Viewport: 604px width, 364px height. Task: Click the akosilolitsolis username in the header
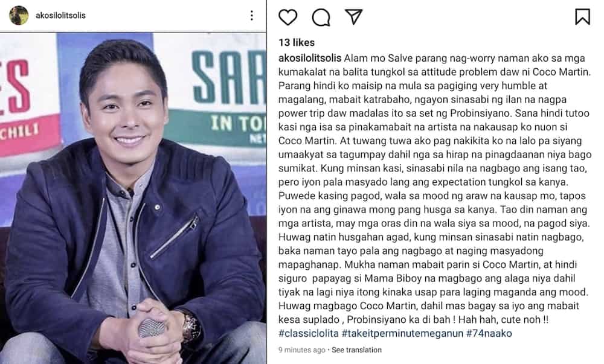tap(60, 15)
